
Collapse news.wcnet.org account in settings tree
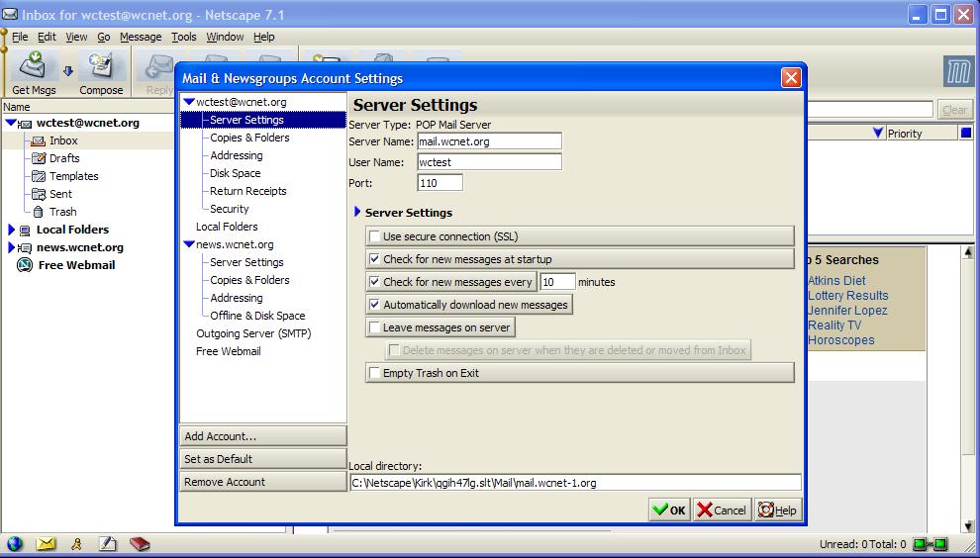pos(189,244)
